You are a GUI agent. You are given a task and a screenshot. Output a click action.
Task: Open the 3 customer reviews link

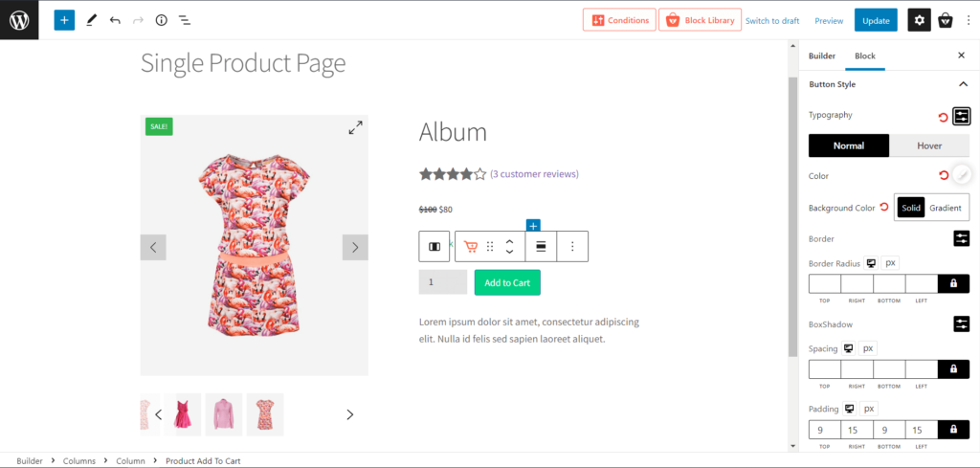(x=534, y=174)
